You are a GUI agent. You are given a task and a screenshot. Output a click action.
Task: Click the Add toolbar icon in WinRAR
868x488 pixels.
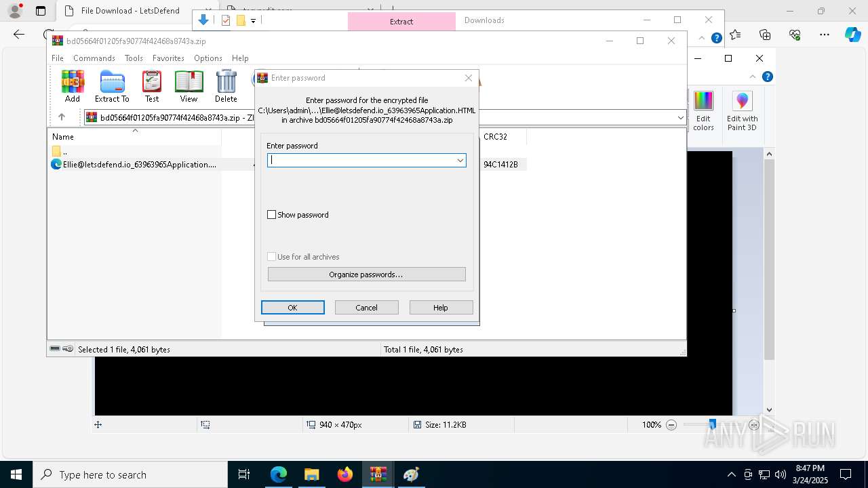click(x=73, y=86)
